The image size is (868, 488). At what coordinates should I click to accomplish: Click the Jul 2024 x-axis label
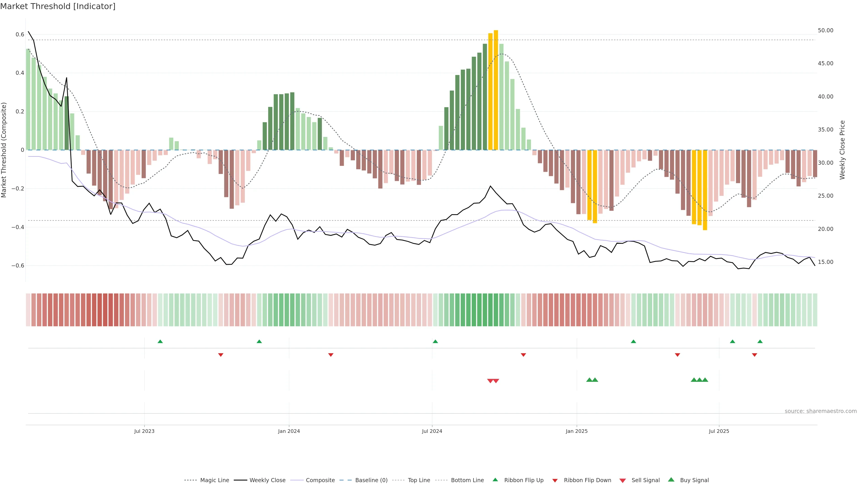pyautogui.click(x=432, y=431)
